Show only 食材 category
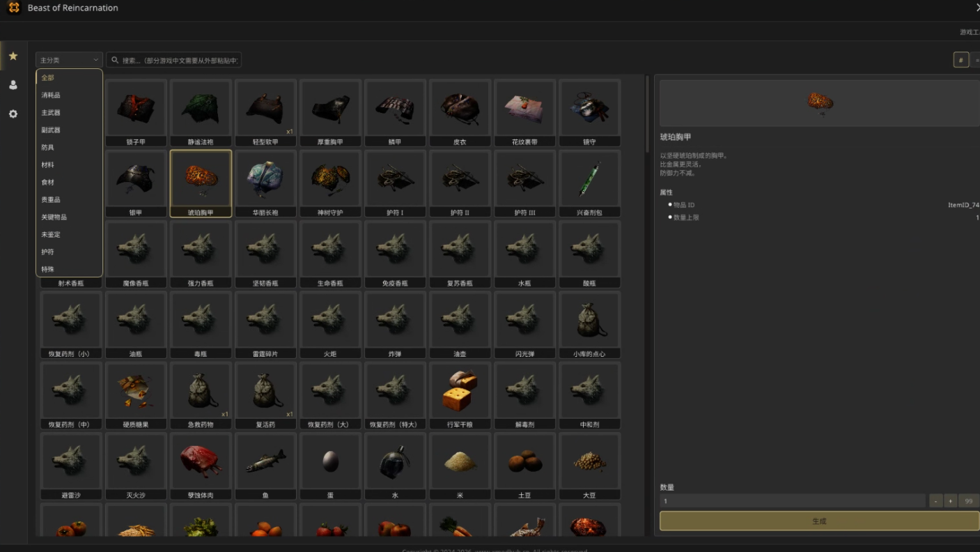The width and height of the screenshot is (980, 552). 69,183
